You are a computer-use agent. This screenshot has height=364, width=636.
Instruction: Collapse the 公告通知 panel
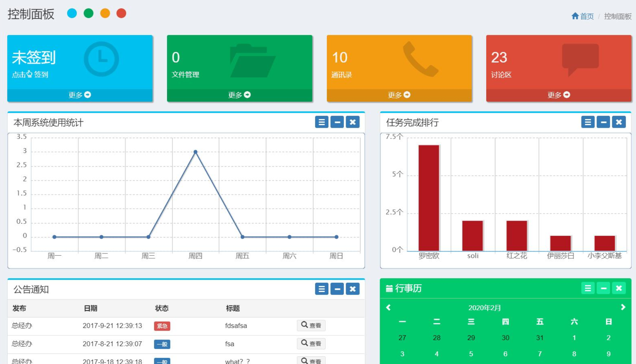pyautogui.click(x=337, y=289)
